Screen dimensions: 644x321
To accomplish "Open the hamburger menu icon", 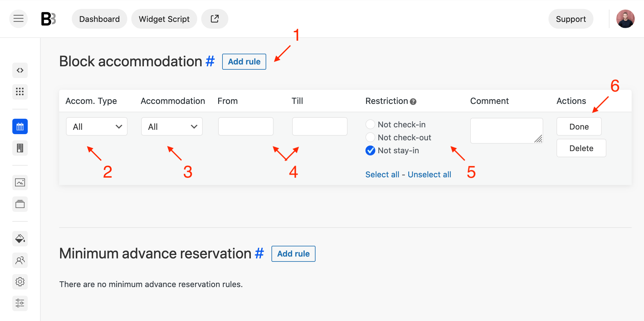I will click(18, 19).
